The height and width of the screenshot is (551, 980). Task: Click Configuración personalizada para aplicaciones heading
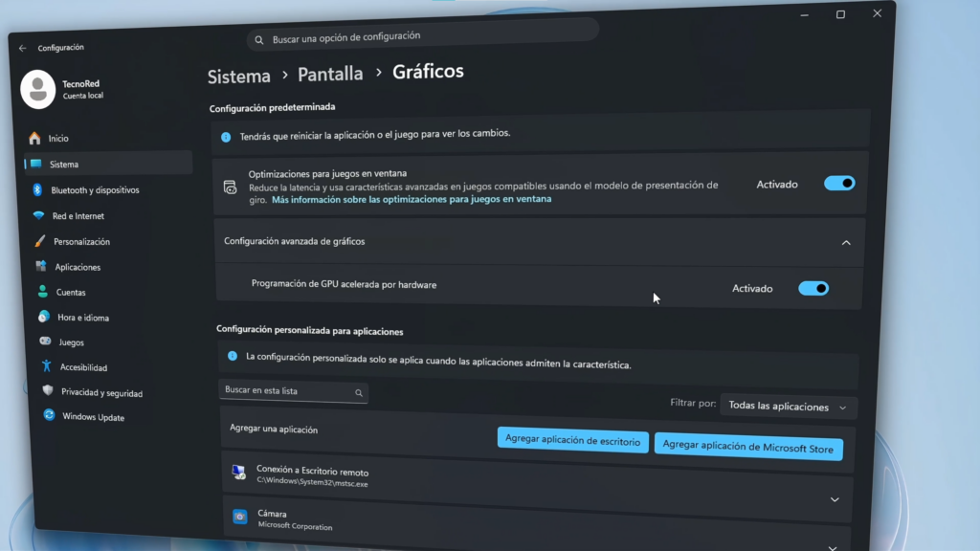click(x=309, y=330)
